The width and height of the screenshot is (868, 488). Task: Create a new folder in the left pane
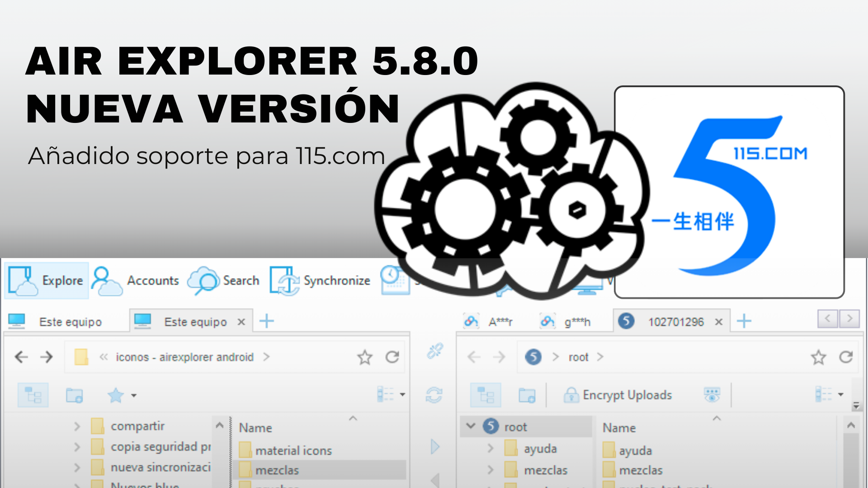[75, 394]
